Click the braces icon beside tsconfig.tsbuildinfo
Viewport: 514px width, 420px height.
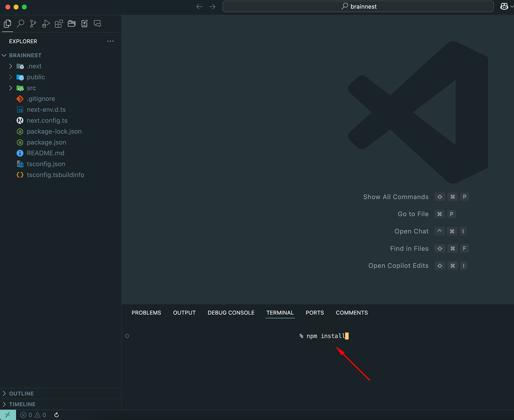(x=20, y=175)
